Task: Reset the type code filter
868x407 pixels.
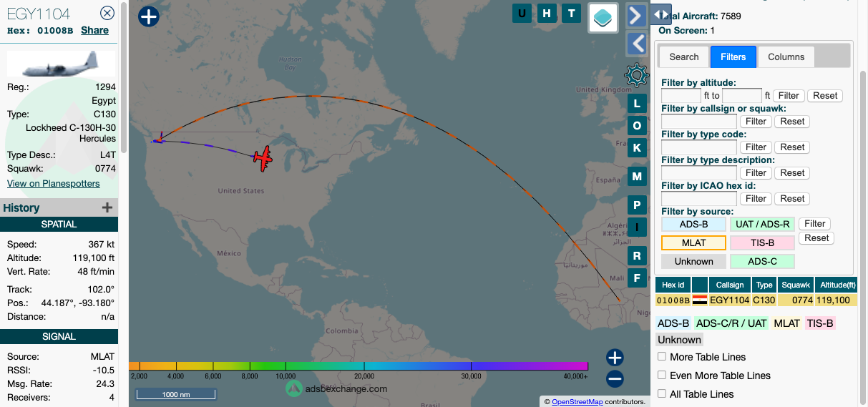Action: coord(793,147)
